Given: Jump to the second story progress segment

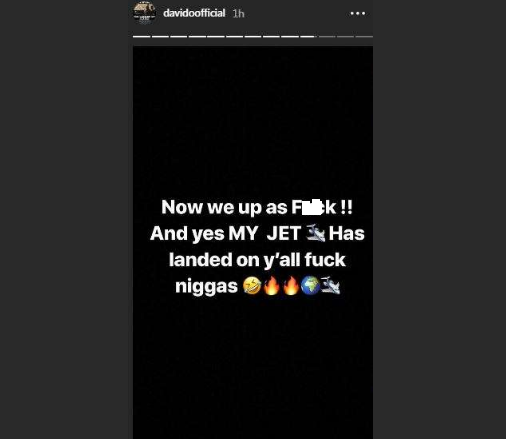Looking at the screenshot, I should coord(160,36).
